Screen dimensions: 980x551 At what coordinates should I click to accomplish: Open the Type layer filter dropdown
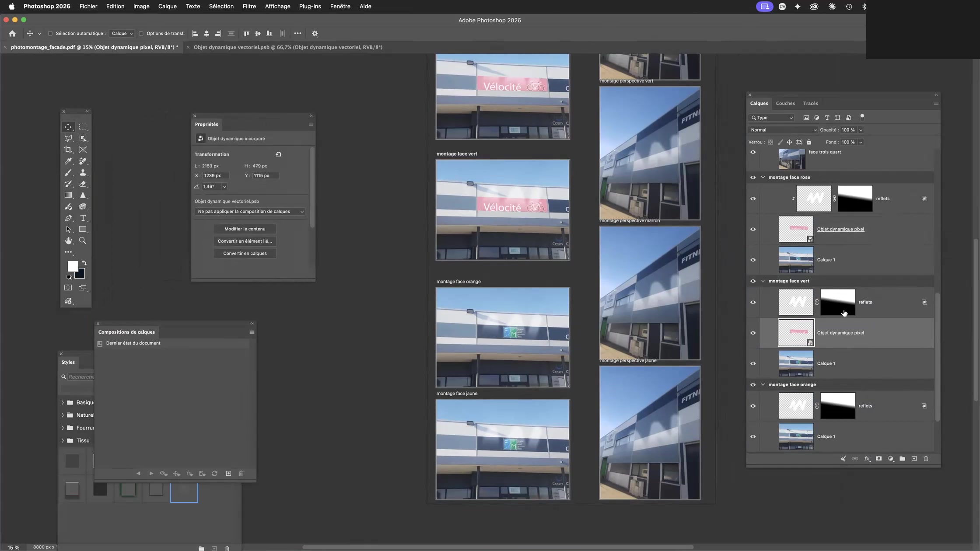point(771,118)
